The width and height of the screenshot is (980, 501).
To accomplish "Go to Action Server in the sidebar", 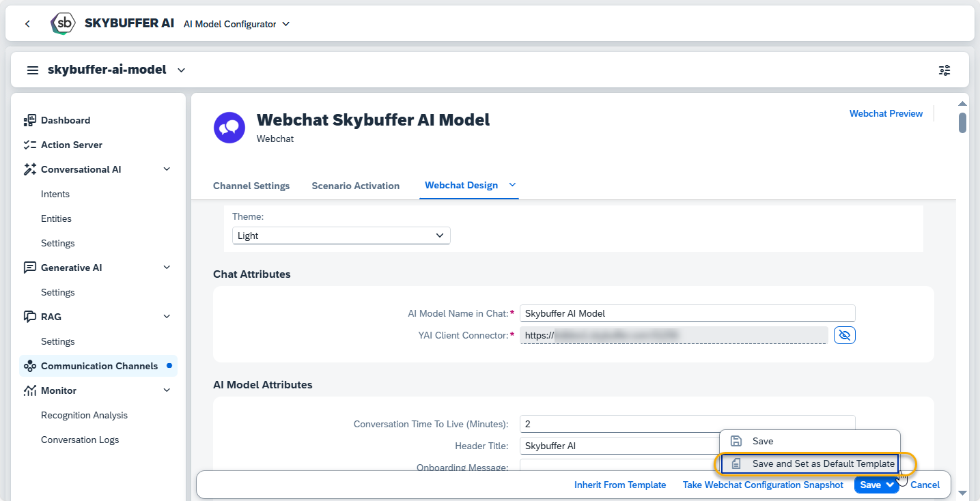I will [x=72, y=145].
